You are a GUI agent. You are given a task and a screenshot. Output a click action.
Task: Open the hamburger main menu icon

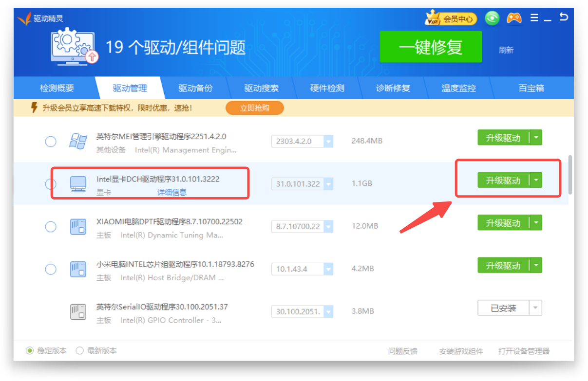tap(534, 18)
